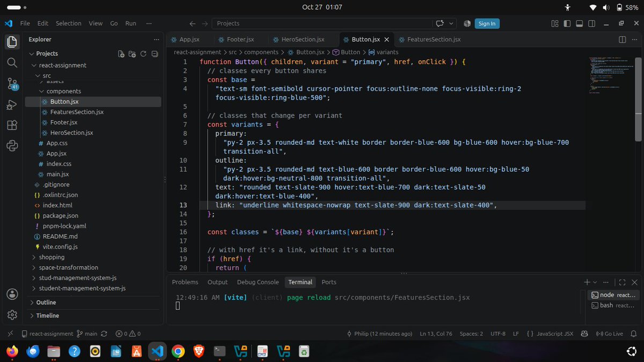Open the Copilot chat icon in title bar
Screen dimensions: 644x362
441,24
